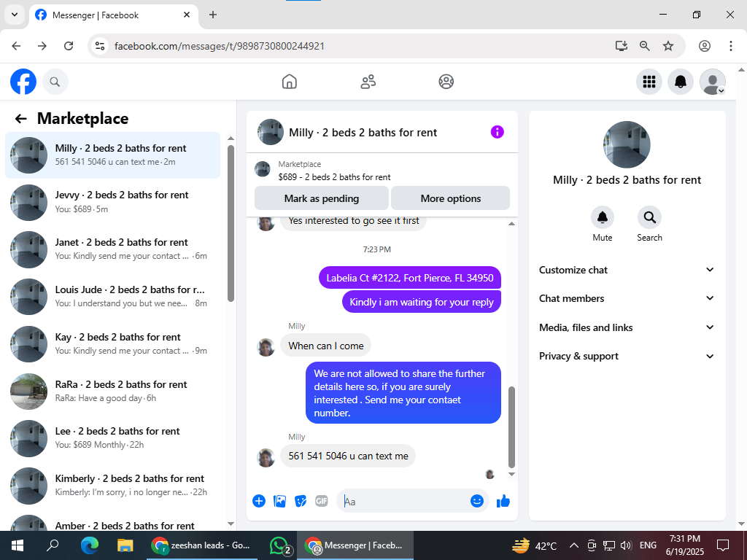Show hidden system tray icons chevron
The width and height of the screenshot is (747, 560).
(574, 545)
